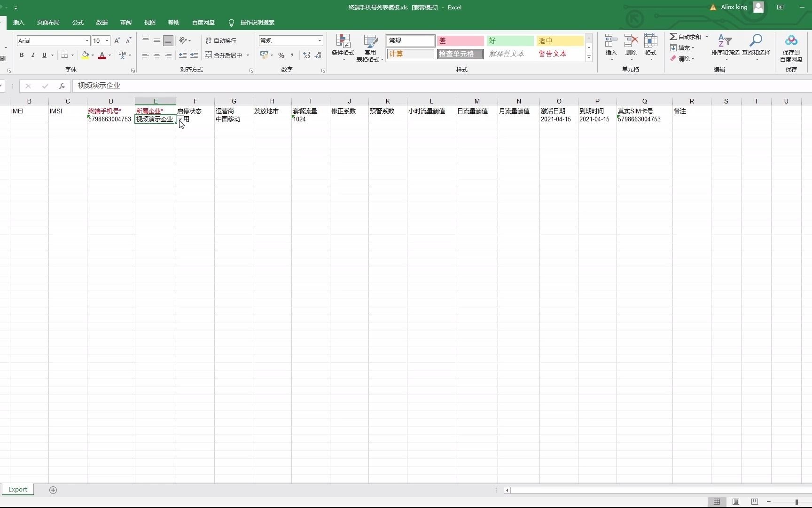Screen dimensions: 812x508
Task: Decrease decimal places
Action: click(318, 55)
